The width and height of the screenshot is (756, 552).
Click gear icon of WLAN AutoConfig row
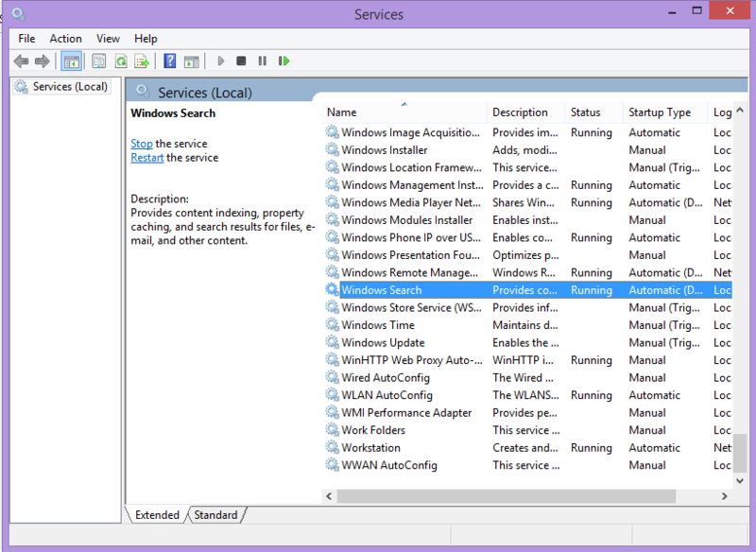332,395
